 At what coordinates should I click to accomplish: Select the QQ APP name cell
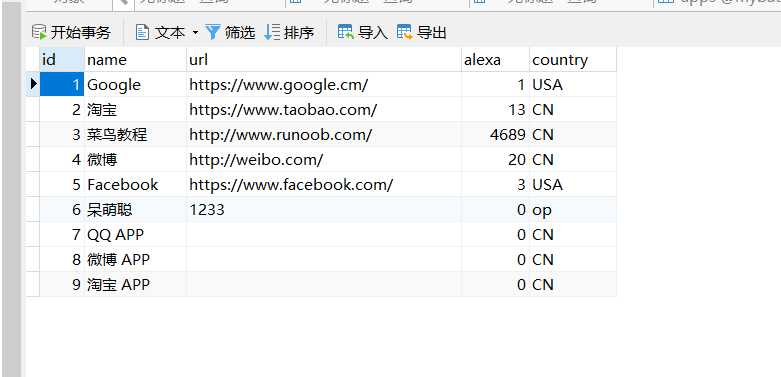click(x=135, y=235)
